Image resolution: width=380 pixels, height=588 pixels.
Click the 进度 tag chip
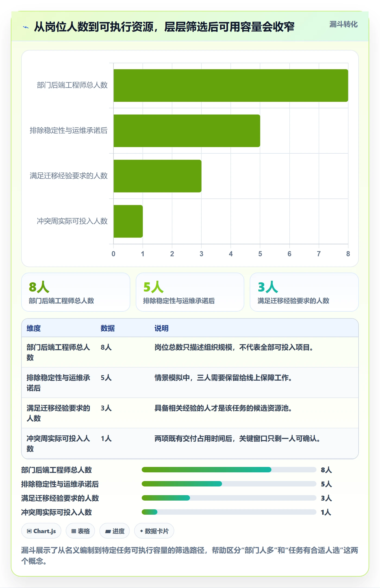tap(115, 531)
